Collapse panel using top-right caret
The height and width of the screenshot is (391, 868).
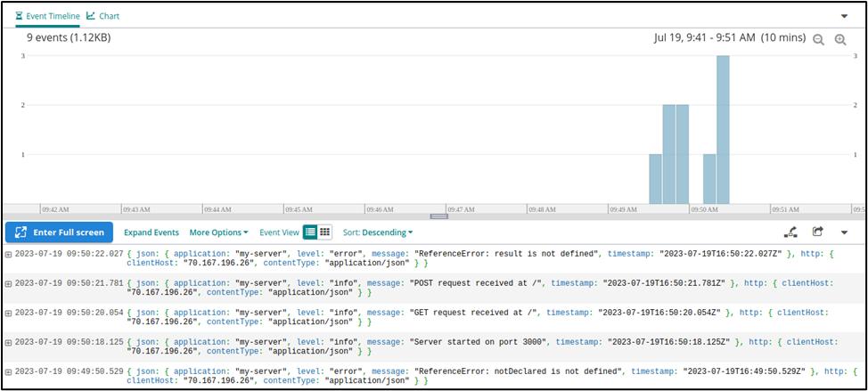(844, 16)
